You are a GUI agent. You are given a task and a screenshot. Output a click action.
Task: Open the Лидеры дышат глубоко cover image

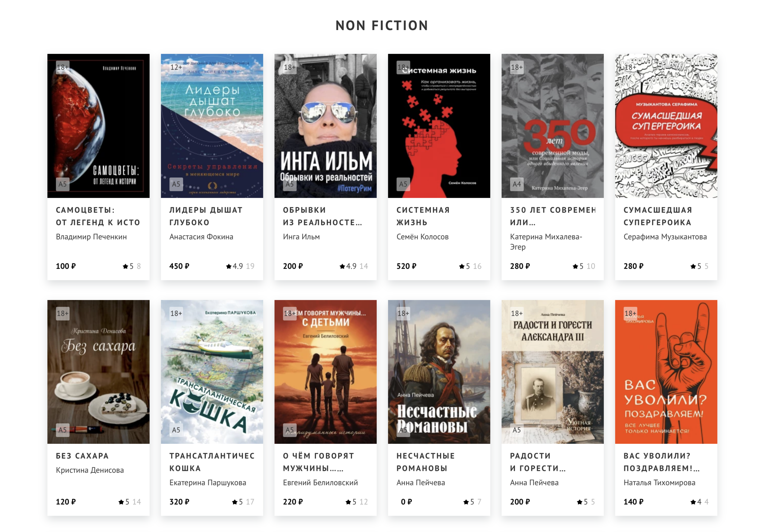[212, 126]
